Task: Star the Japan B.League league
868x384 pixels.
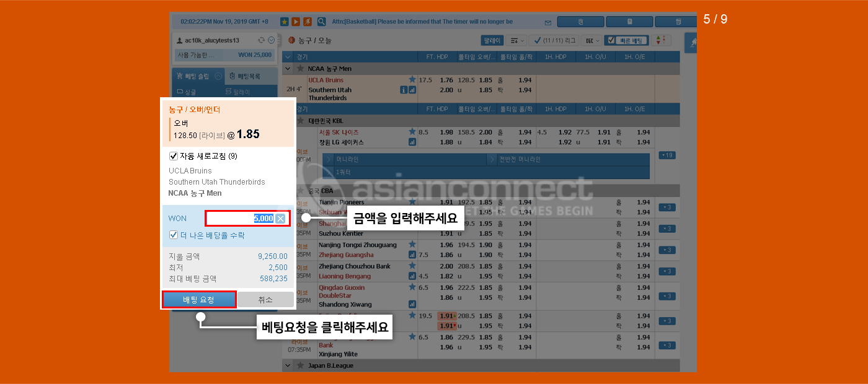Action: [x=301, y=365]
